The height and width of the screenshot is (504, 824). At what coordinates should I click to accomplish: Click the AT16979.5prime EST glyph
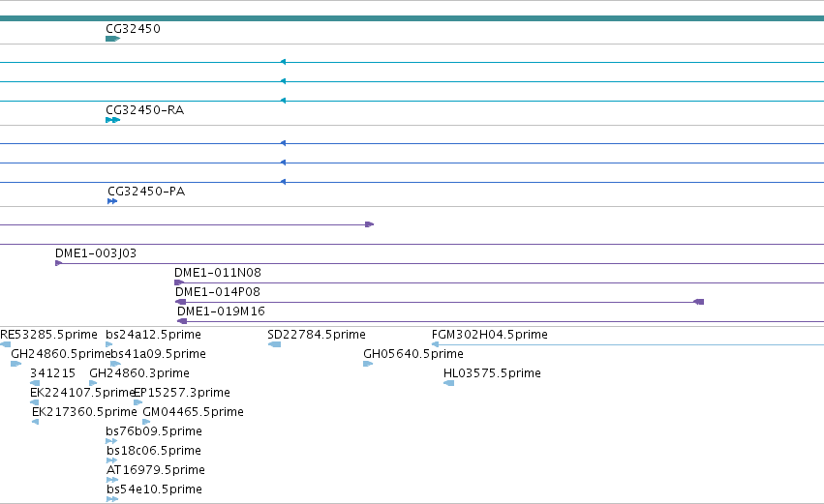tap(112, 480)
